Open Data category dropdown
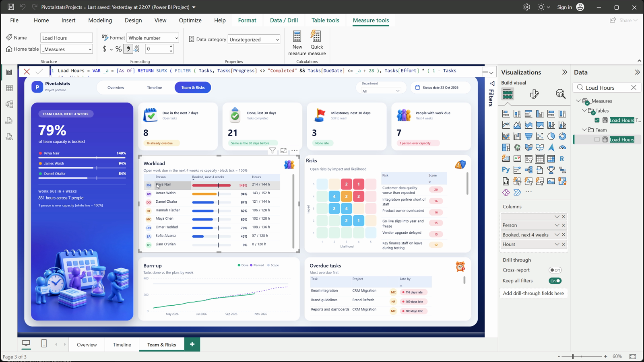Screen dimensions: 644x362 pos(254,39)
